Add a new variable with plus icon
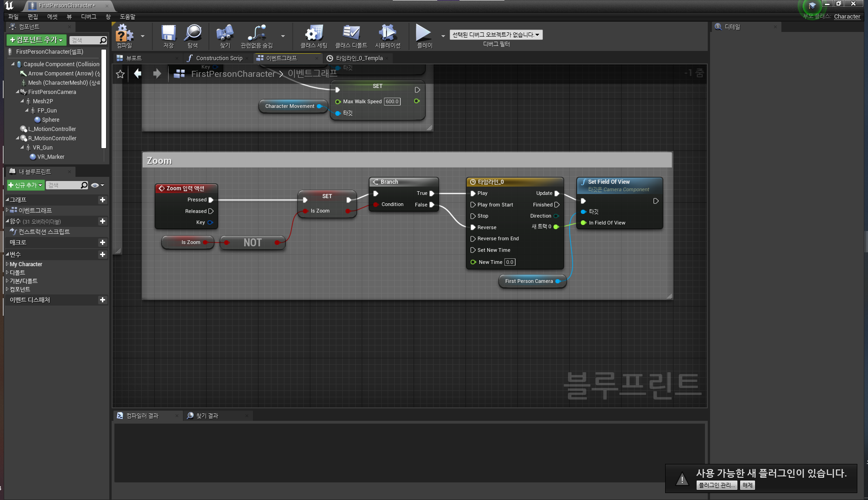Viewport: 868px width, 500px height. click(x=102, y=255)
